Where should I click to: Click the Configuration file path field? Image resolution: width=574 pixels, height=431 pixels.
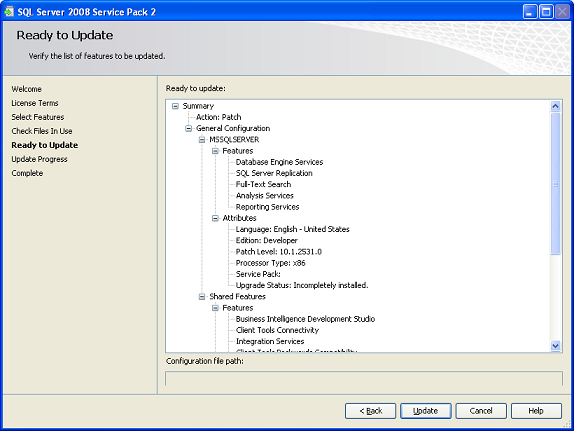pyautogui.click(x=364, y=378)
